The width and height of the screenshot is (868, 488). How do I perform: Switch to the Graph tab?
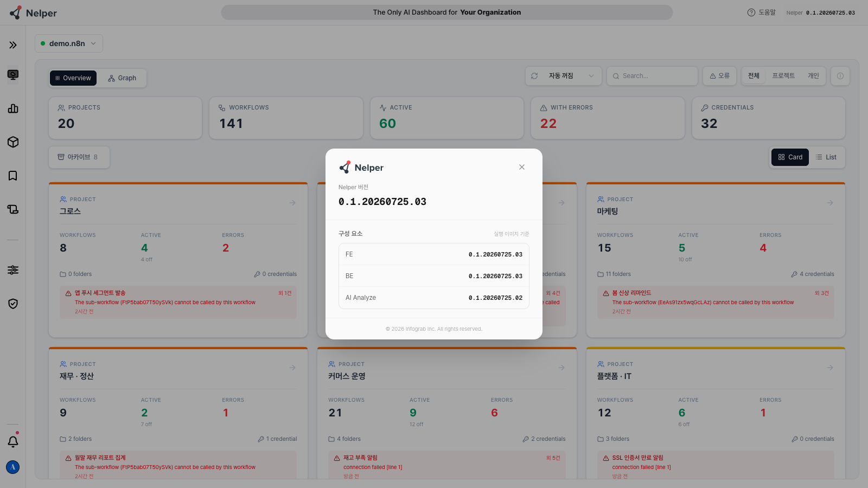click(x=122, y=78)
